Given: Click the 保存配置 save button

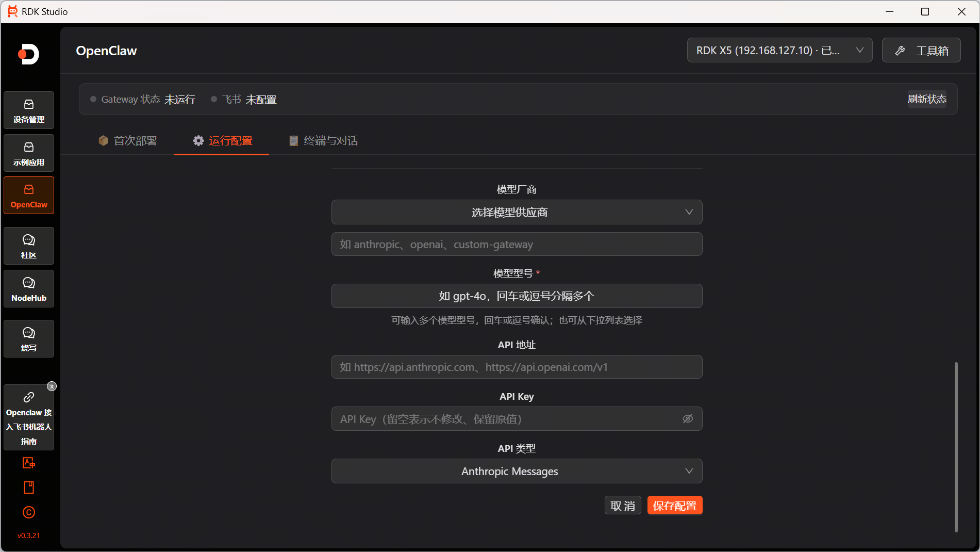Looking at the screenshot, I should pos(675,506).
